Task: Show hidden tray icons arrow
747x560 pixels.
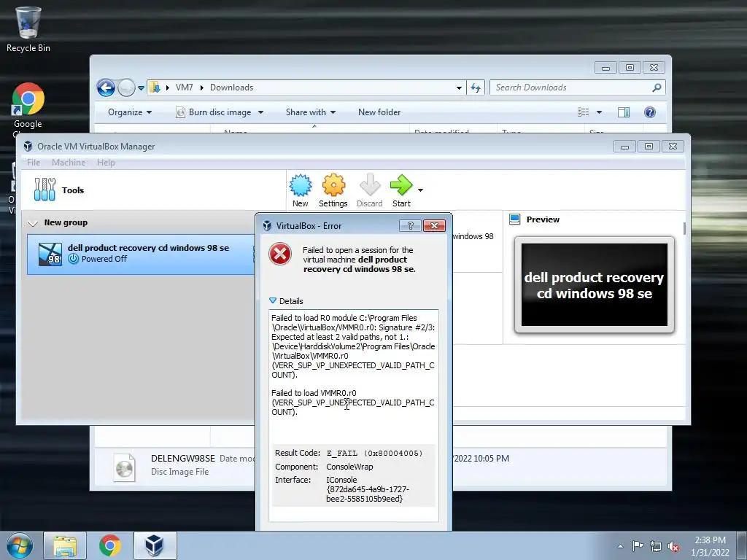Action: 620,547
